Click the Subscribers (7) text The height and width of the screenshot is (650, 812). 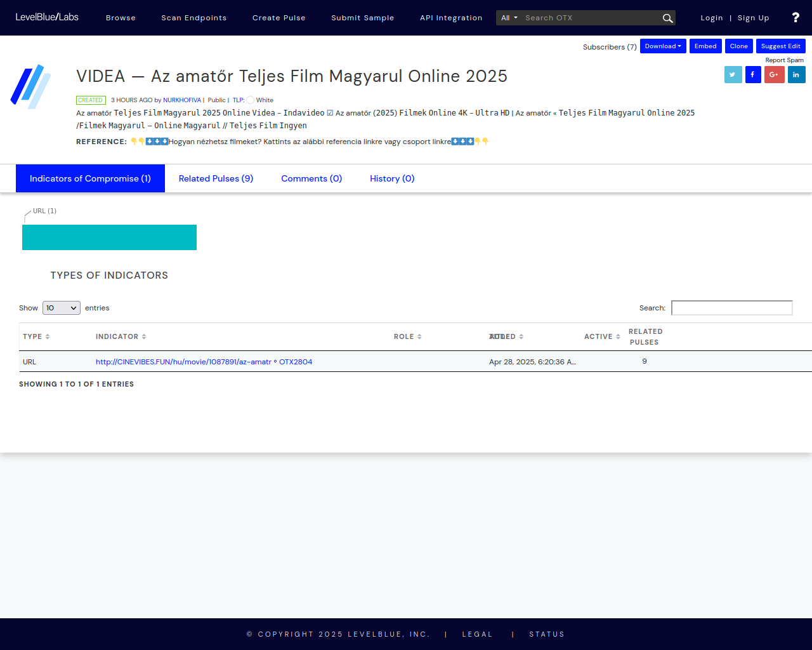pyautogui.click(x=610, y=47)
